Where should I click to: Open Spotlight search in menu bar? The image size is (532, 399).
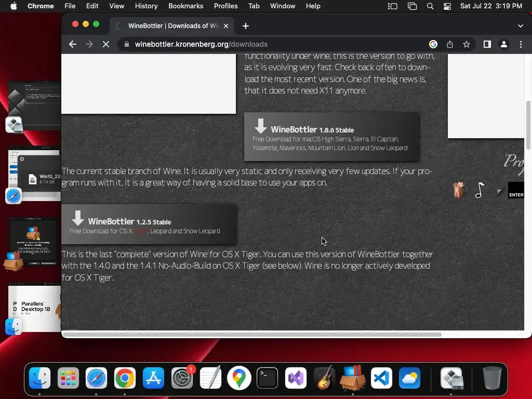pos(430,6)
